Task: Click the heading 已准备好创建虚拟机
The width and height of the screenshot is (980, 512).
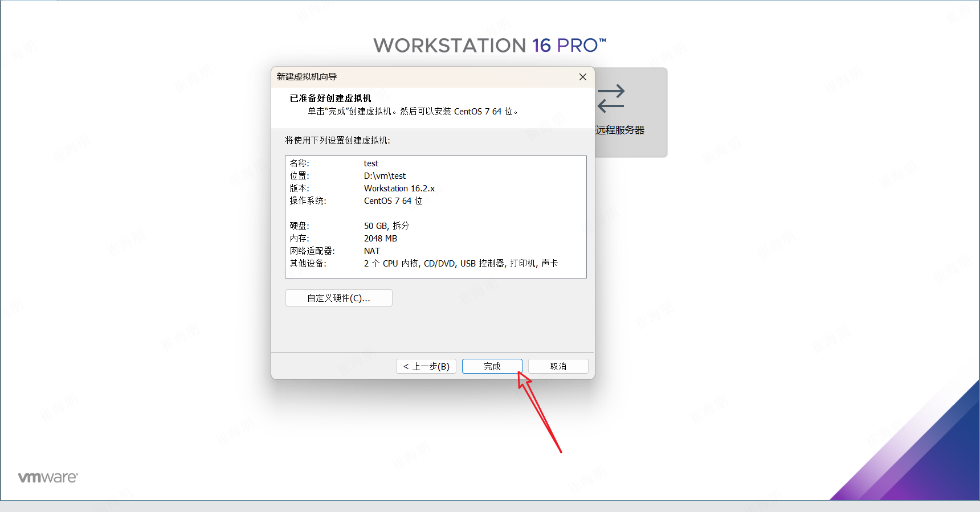Action: pos(330,98)
